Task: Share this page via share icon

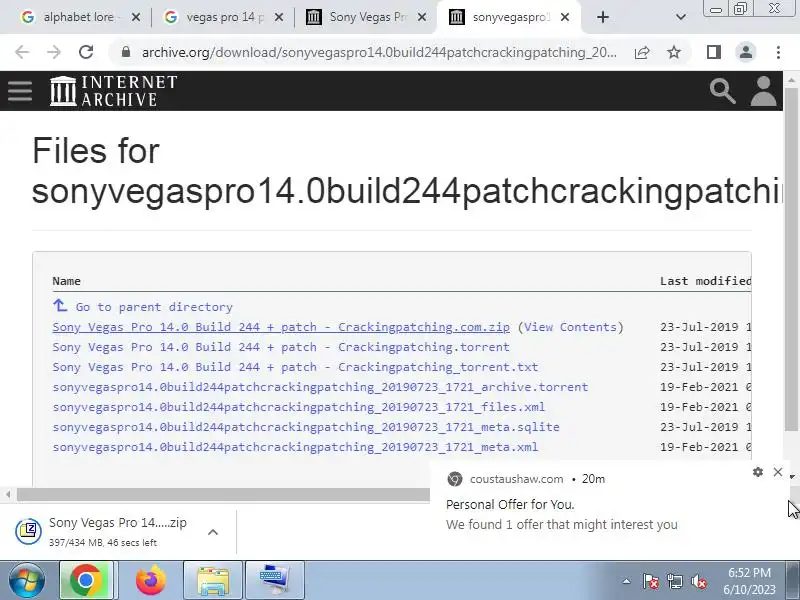Action: tap(642, 52)
